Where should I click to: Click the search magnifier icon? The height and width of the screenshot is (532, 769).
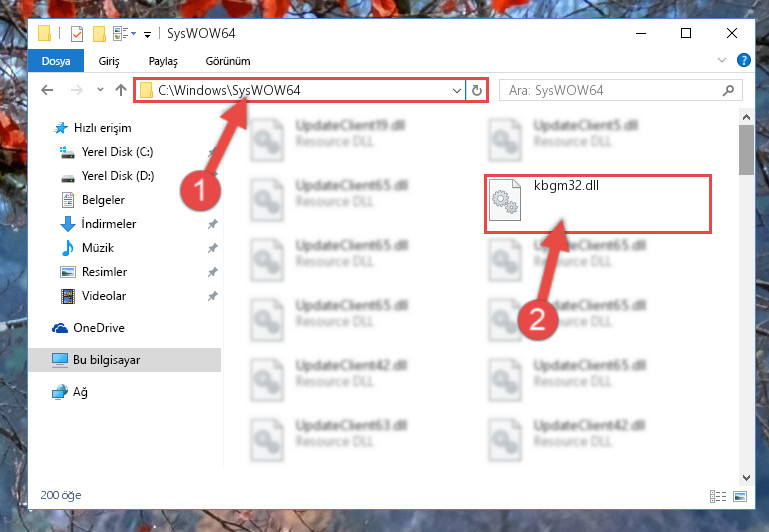(729, 91)
